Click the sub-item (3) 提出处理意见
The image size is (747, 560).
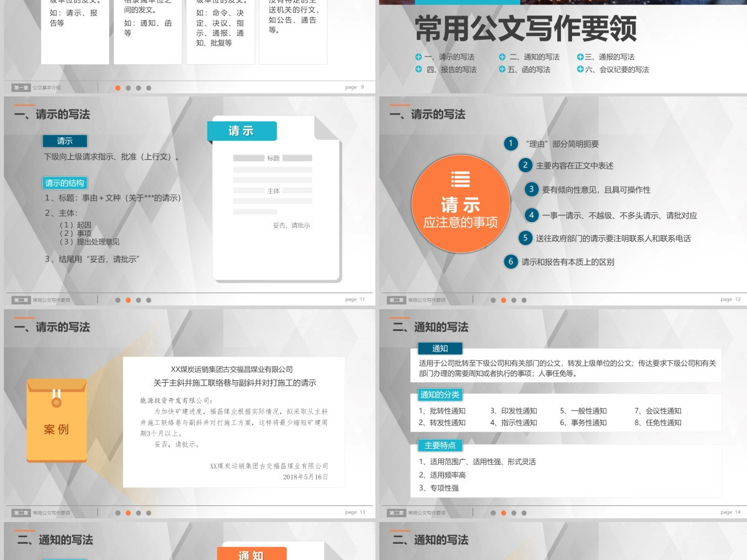(89, 241)
